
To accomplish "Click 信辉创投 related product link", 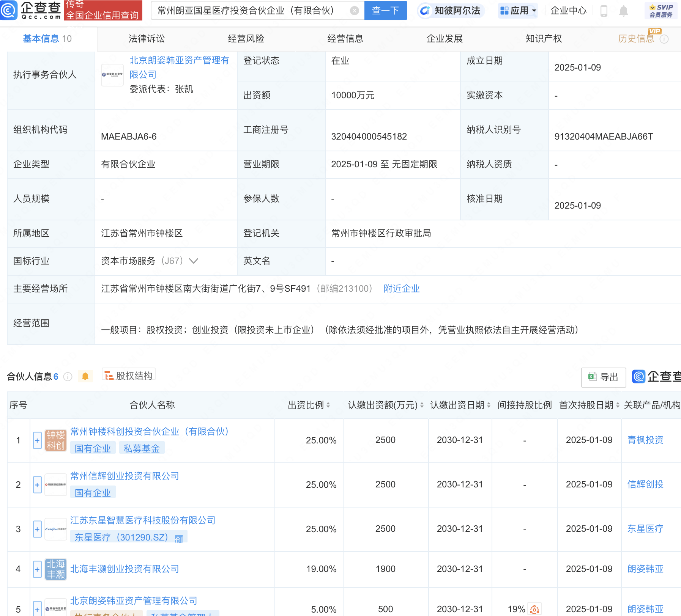I will click(x=645, y=484).
